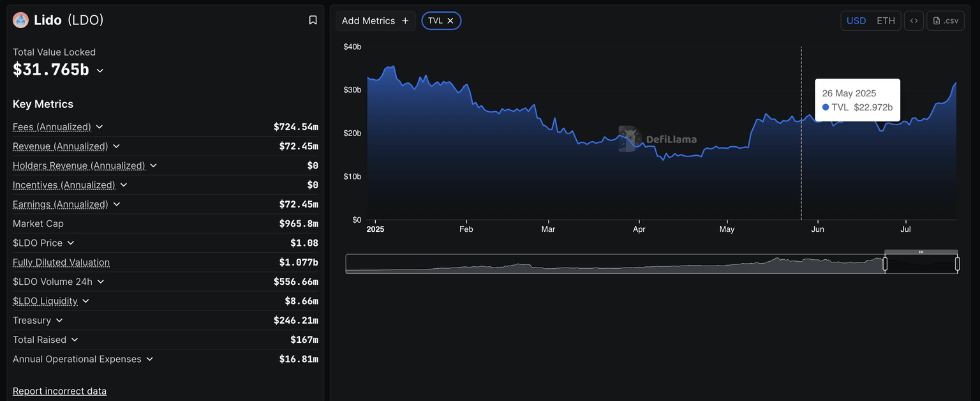Click left handle of time range slider
Image resolution: width=980 pixels, height=401 pixels.
(885, 264)
